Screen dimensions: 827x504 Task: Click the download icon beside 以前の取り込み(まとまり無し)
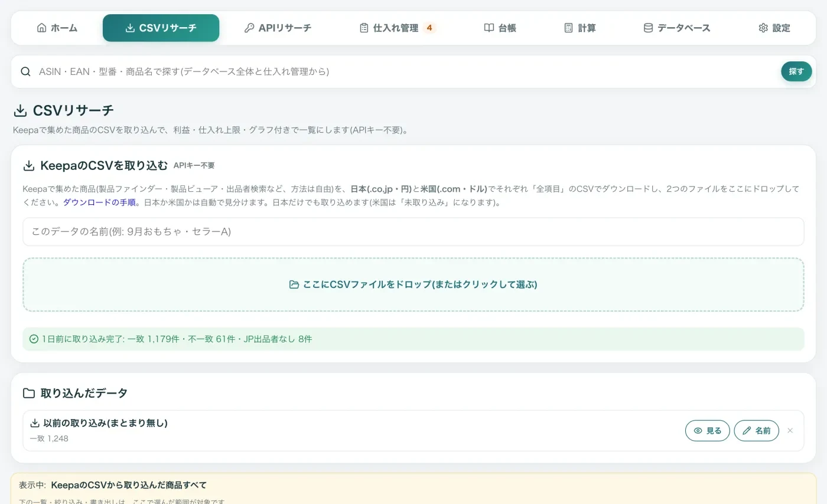point(35,423)
